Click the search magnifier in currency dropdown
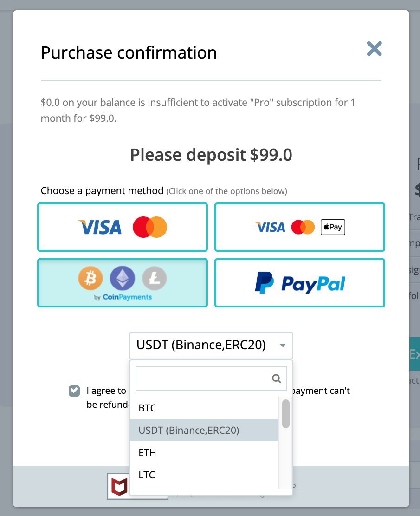Screen dimensions: 420x516 click(277, 379)
